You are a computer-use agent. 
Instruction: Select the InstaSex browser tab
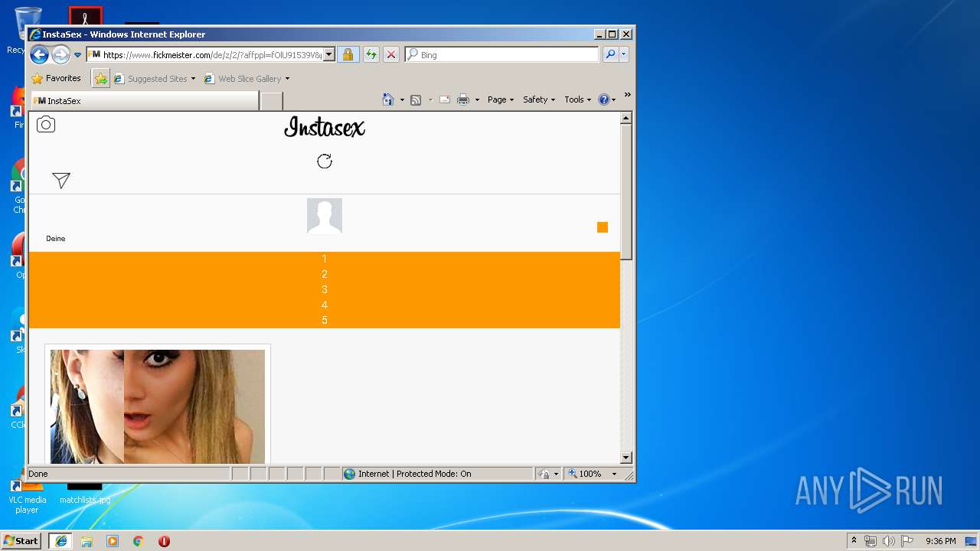(x=144, y=101)
